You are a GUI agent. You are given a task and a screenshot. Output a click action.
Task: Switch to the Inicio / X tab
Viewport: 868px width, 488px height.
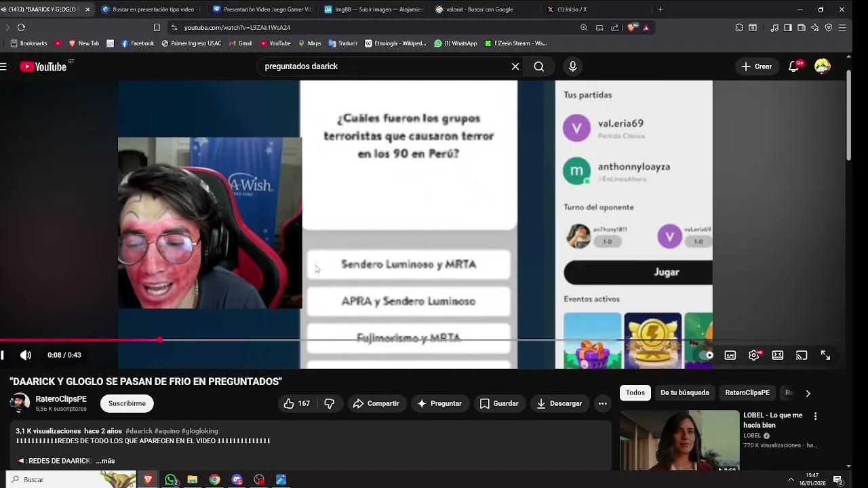595,9
